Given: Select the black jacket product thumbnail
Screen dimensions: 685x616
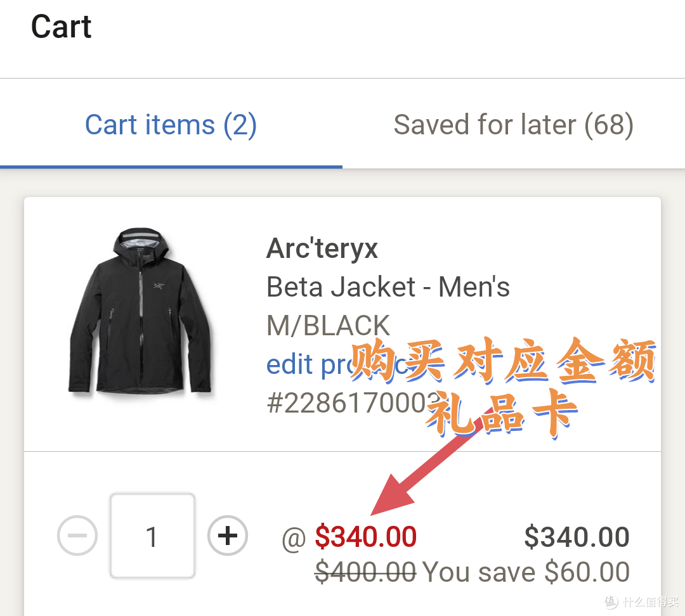Looking at the screenshot, I should coord(140,311).
